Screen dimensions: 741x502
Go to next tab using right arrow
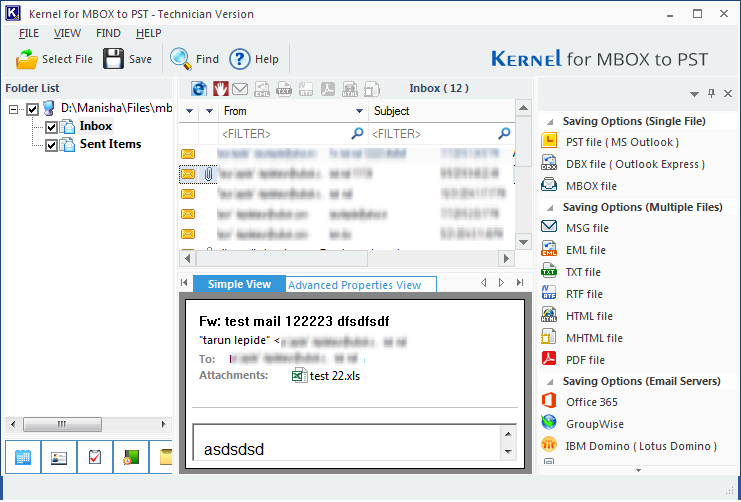[501, 283]
